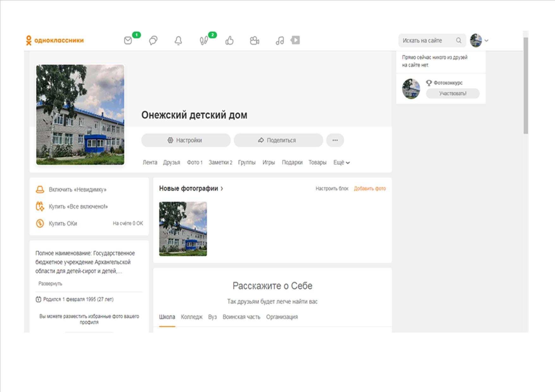Screen dimensions: 555x392
Task: Switch to the 'Подарки' tab
Action: pos(292,162)
